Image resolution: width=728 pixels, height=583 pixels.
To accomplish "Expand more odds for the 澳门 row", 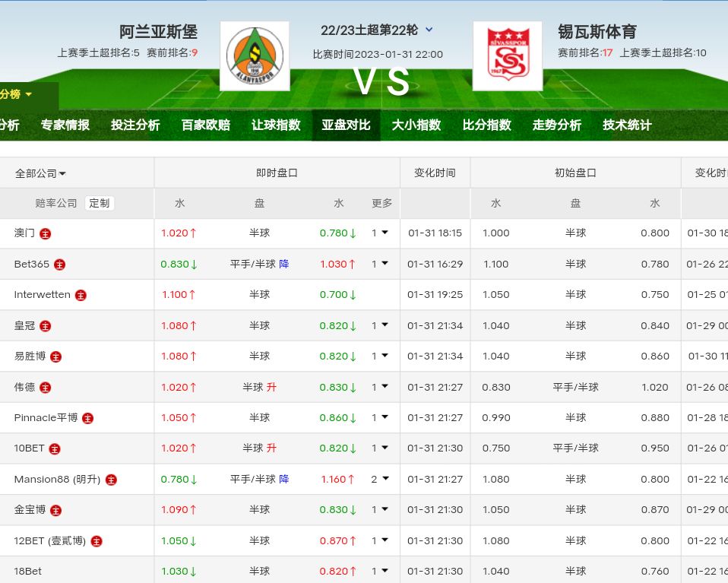I will [380, 233].
